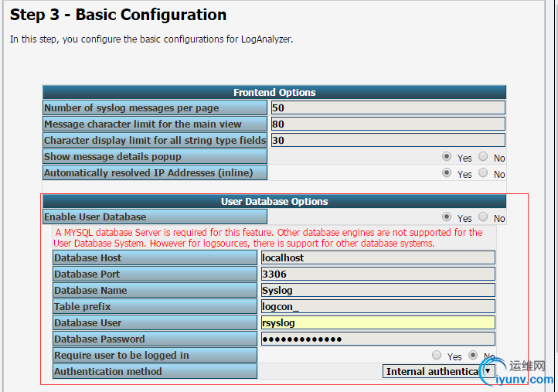Set Enable User Database to Yes
The width and height of the screenshot is (558, 392).
446,216
